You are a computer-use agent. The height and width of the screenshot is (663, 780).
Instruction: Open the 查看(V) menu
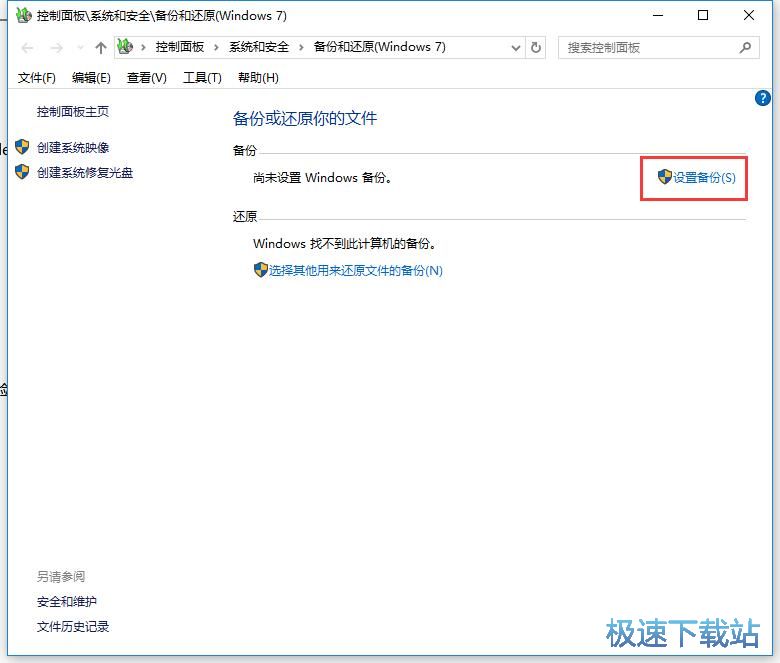click(146, 78)
